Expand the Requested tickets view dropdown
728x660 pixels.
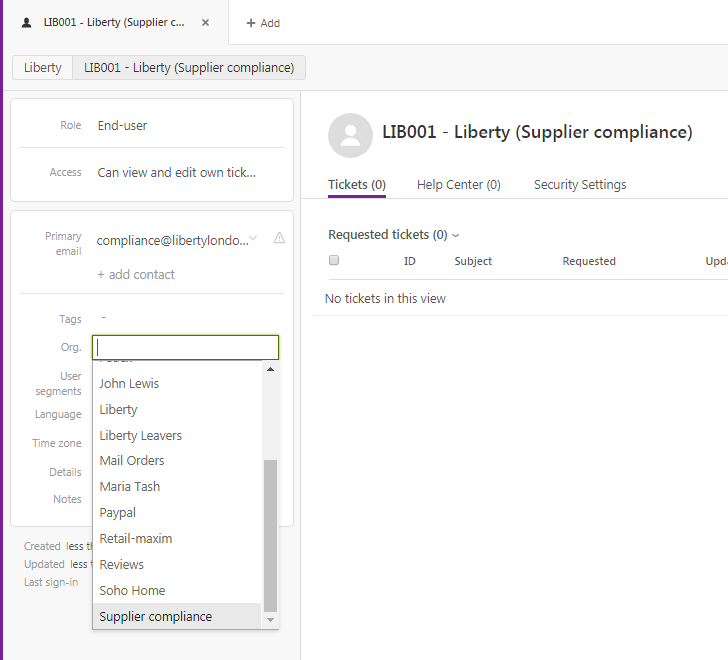(x=455, y=236)
